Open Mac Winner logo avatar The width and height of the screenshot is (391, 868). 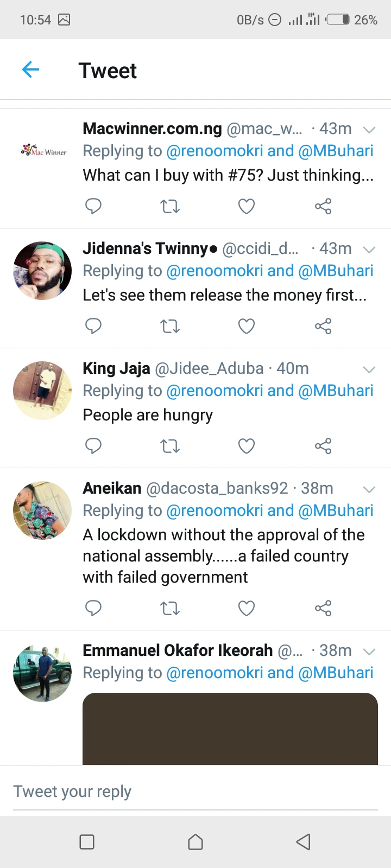click(x=43, y=151)
